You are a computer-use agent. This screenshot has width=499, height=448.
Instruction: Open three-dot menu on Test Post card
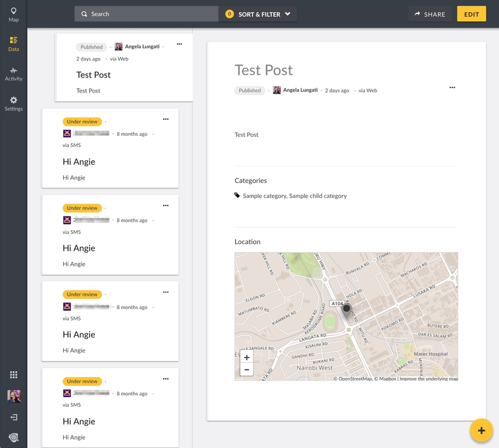[179, 44]
